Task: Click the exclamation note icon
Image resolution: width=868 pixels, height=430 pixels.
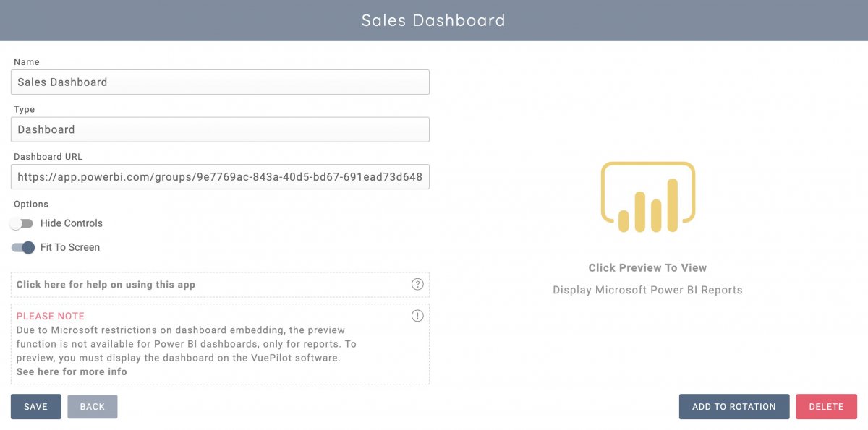Action: [417, 316]
